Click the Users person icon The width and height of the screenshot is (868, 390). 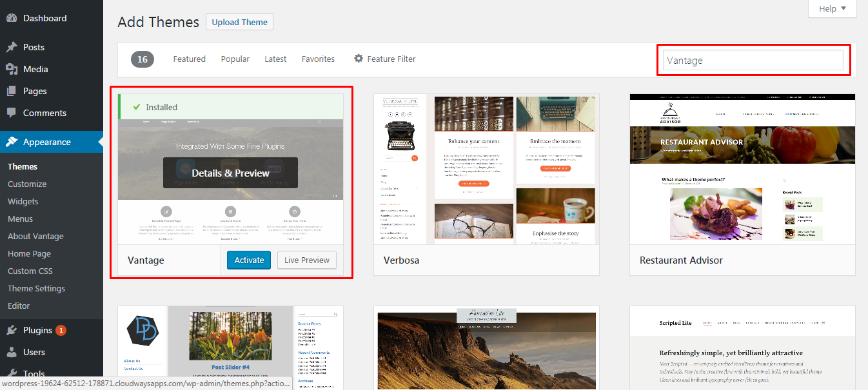(x=12, y=352)
